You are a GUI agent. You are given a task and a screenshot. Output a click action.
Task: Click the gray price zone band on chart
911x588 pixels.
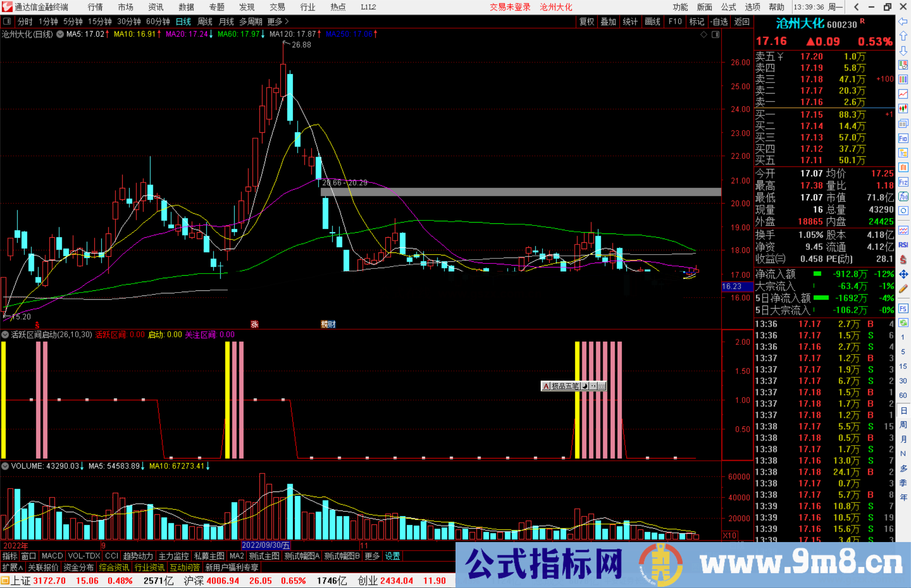point(520,192)
